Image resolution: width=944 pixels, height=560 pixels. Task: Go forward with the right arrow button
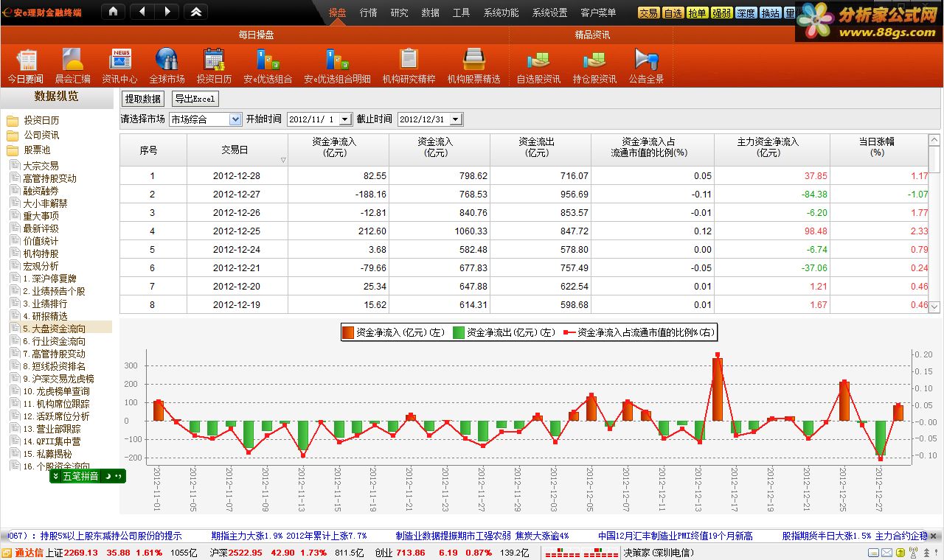[x=167, y=12]
